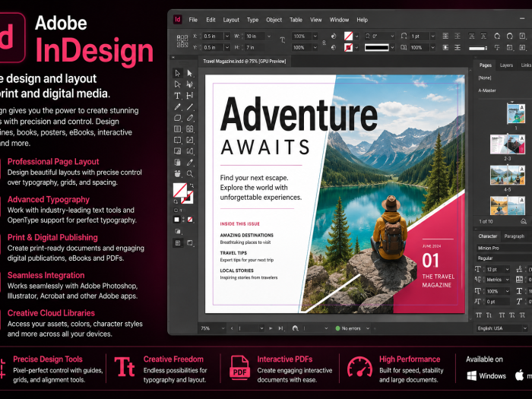Select the Line tool

pos(190,107)
